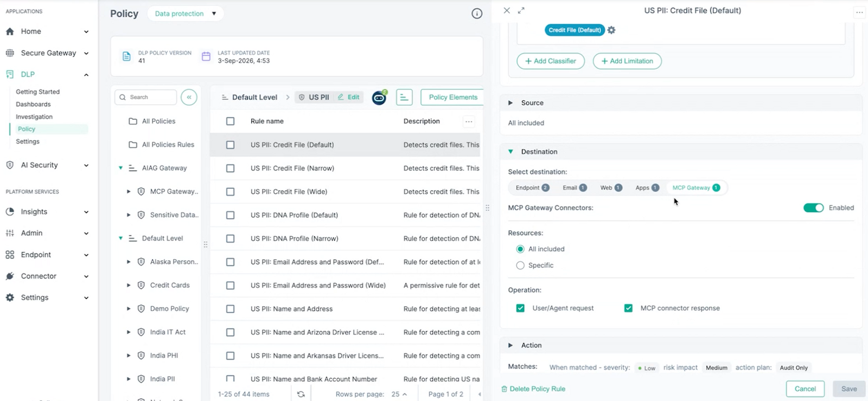The width and height of the screenshot is (868, 401).
Task: Switch to the Apps destination tab
Action: pos(647,188)
